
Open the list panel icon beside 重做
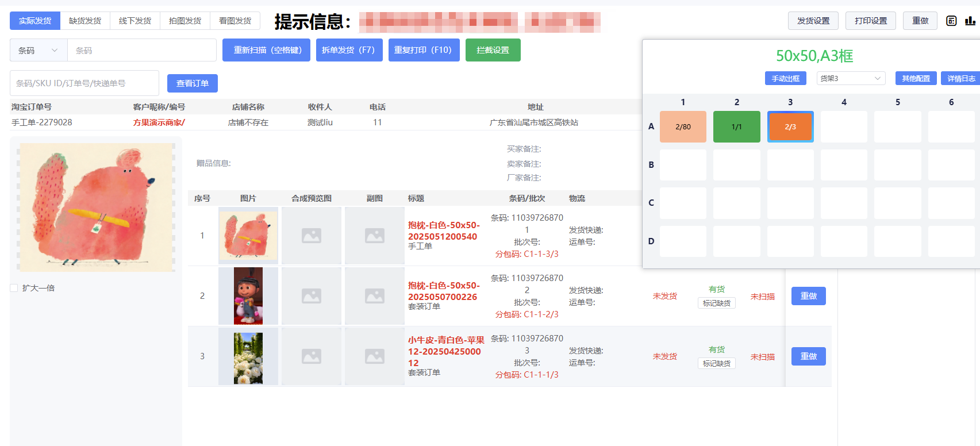pyautogui.click(x=951, y=21)
